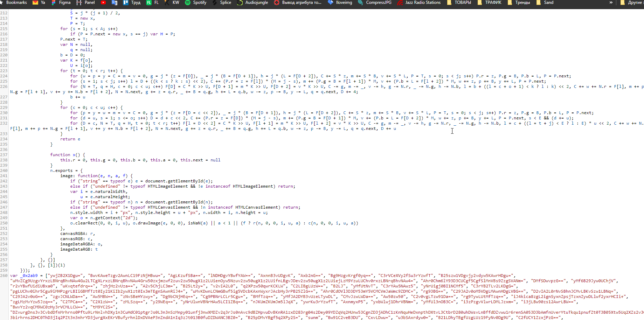
Task: Click the 'for (s = 1; s < A; s++)' line
Action: (x=89, y=29)
